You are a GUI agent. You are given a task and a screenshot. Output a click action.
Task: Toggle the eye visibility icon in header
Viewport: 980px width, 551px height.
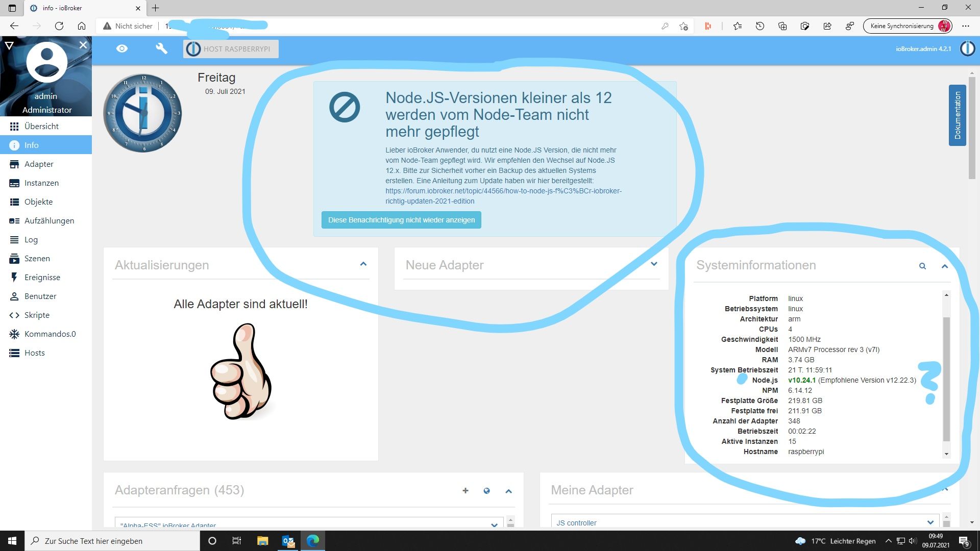point(121,48)
